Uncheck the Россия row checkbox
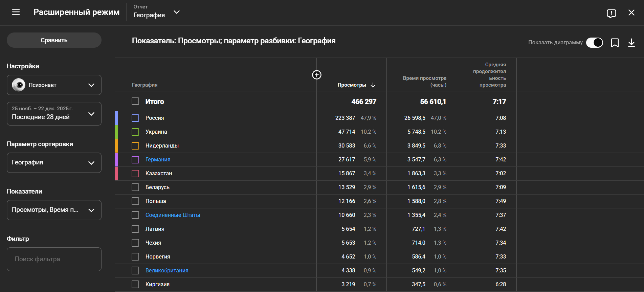 click(135, 118)
